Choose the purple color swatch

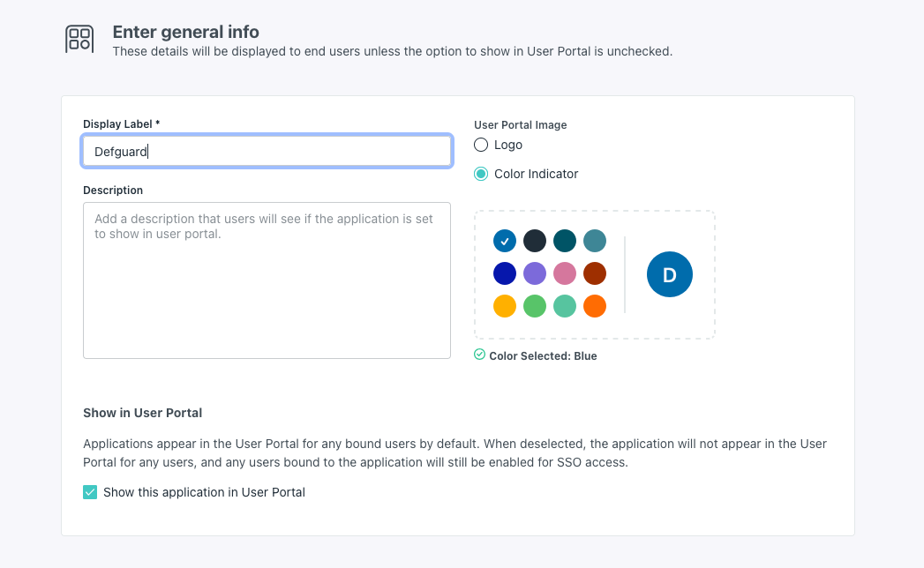click(535, 273)
